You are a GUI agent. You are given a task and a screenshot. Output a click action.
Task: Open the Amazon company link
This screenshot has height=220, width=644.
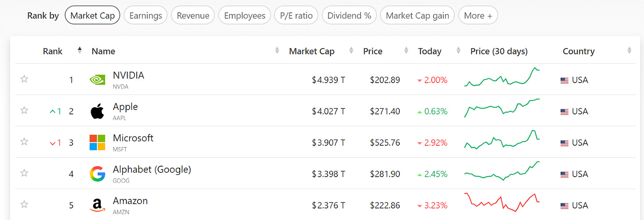tap(130, 201)
